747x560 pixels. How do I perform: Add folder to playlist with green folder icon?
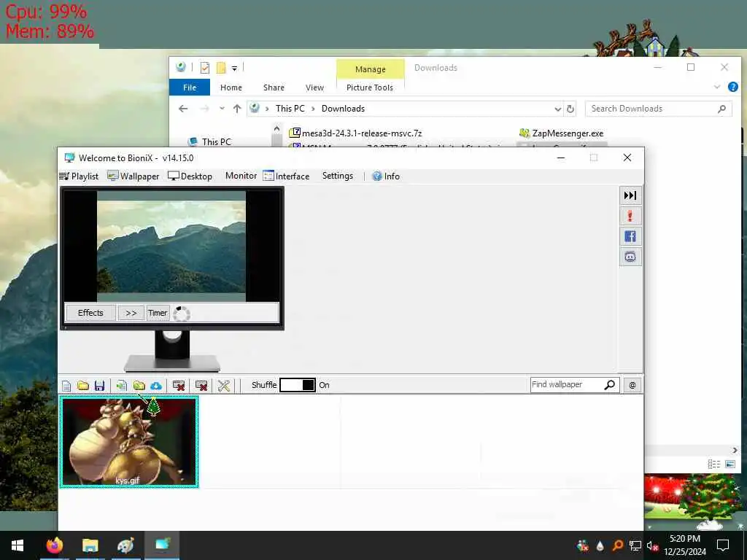139,385
